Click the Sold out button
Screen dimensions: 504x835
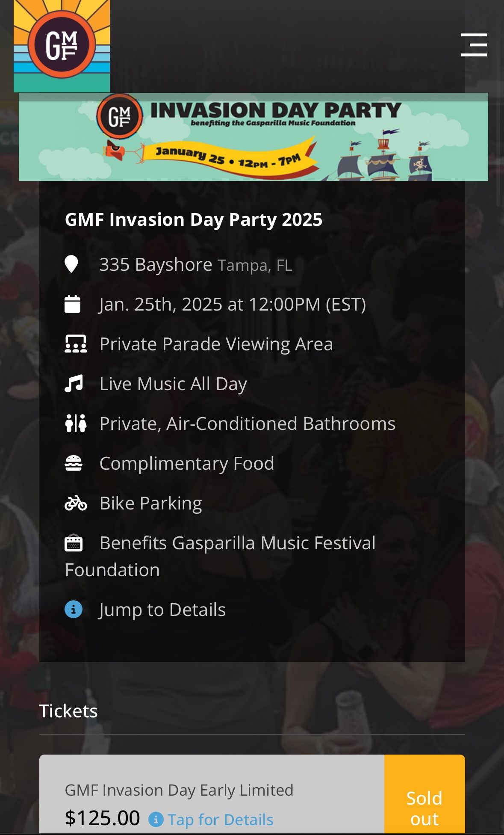pos(424,808)
